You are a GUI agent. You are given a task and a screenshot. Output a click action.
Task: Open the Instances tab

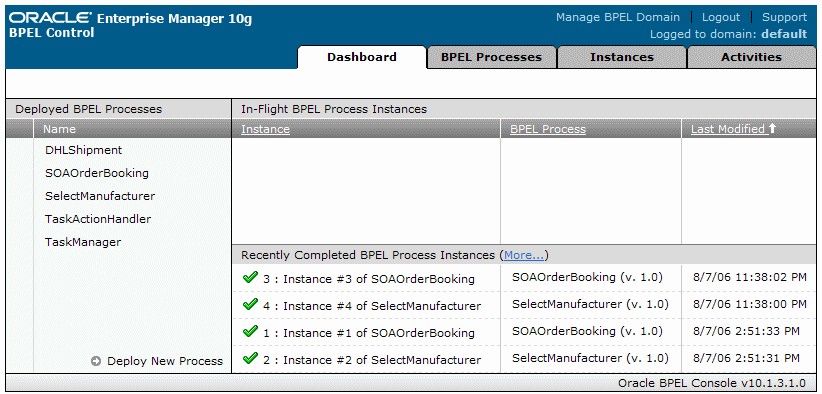pos(622,57)
